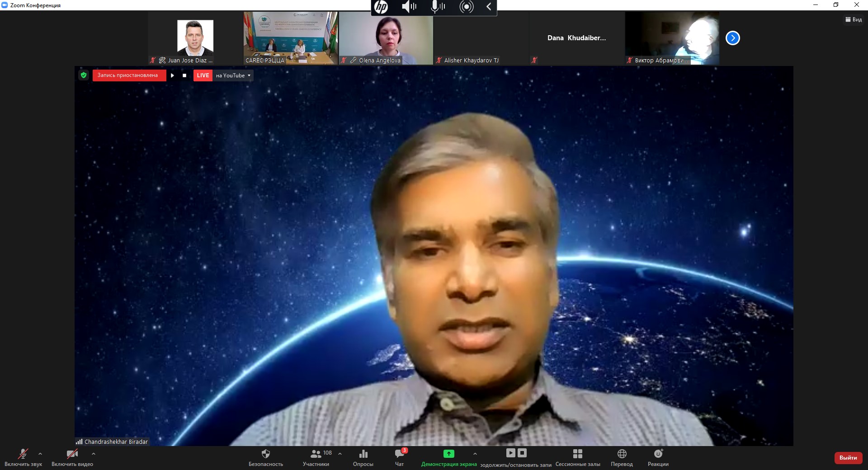
Task: Expand video options arrow beside Включить видео
Action: (x=94, y=454)
